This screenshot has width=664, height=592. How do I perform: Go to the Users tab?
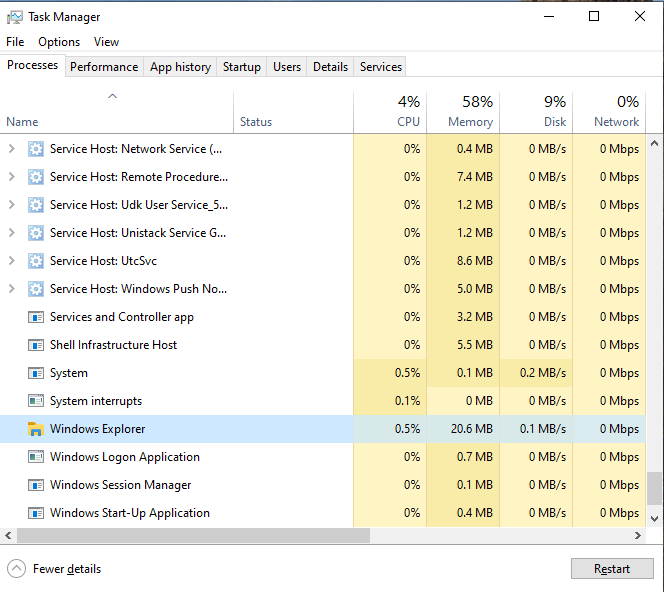pos(287,67)
